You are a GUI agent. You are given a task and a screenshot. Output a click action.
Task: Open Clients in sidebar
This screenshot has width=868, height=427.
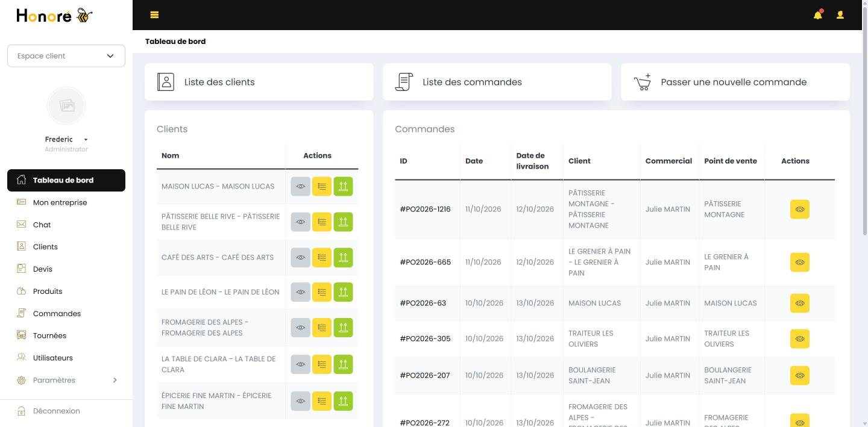66,247
